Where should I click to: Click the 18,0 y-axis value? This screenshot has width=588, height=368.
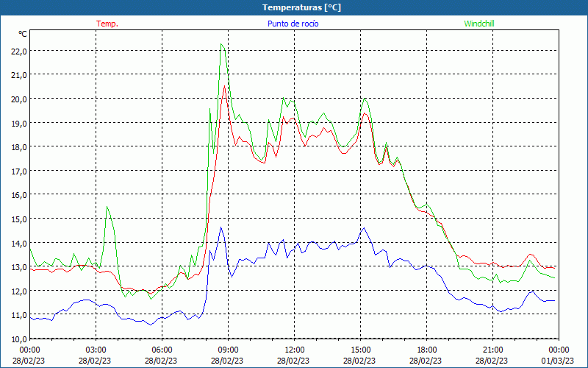18,148
